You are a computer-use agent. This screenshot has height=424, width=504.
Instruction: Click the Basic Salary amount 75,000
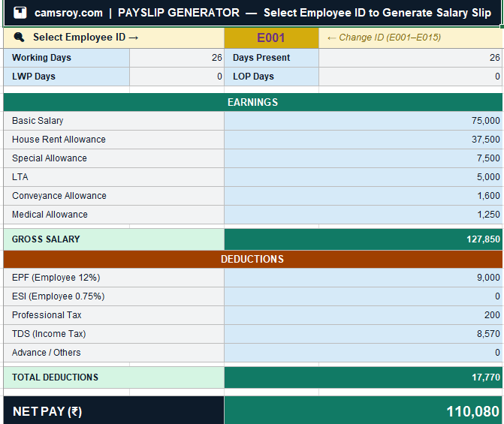pyautogui.click(x=364, y=121)
